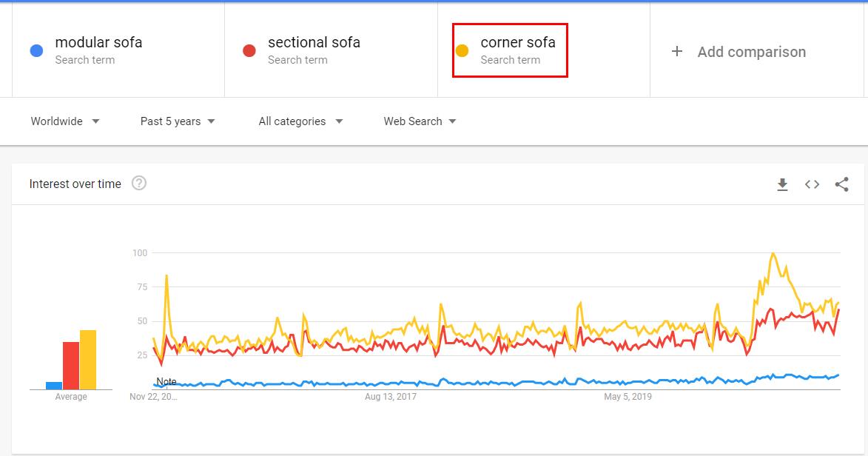Image resolution: width=868 pixels, height=456 pixels.
Task: Click the yellow peak near 100 on chart
Action: (x=773, y=255)
